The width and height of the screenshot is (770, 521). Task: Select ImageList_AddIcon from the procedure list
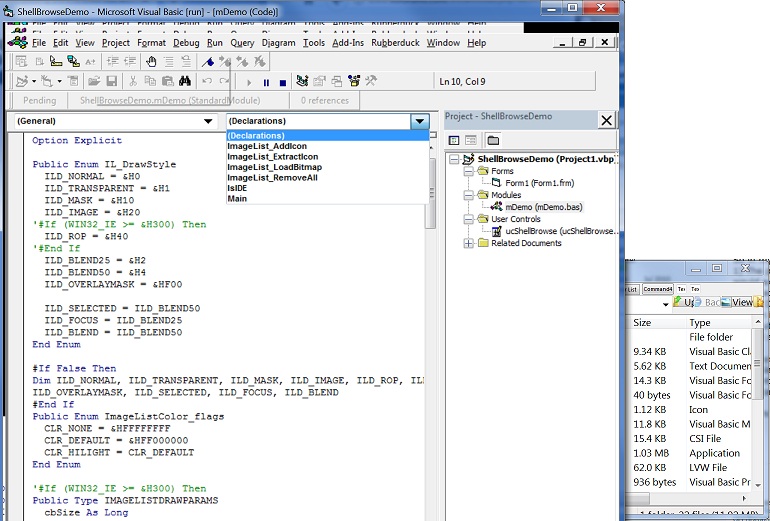(328, 146)
